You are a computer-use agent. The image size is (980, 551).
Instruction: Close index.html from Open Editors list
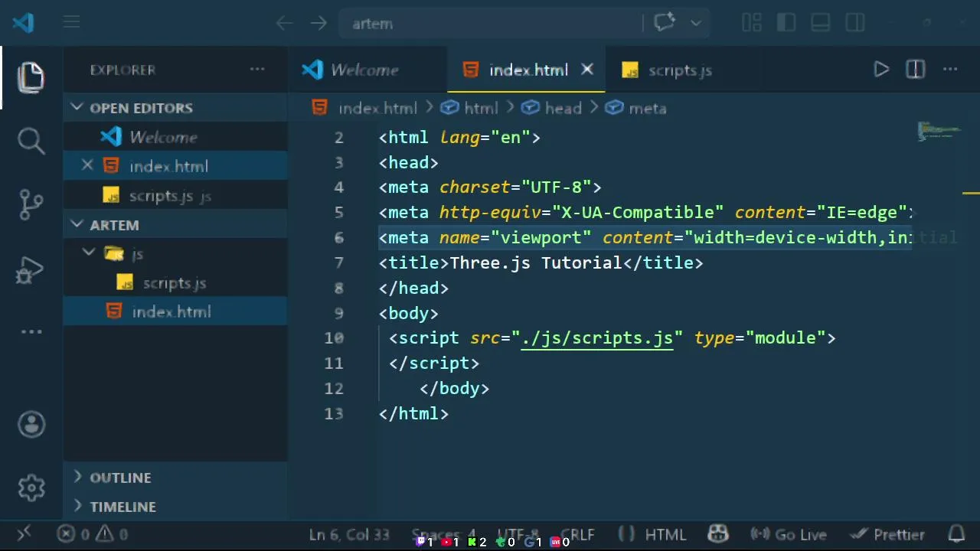click(87, 165)
